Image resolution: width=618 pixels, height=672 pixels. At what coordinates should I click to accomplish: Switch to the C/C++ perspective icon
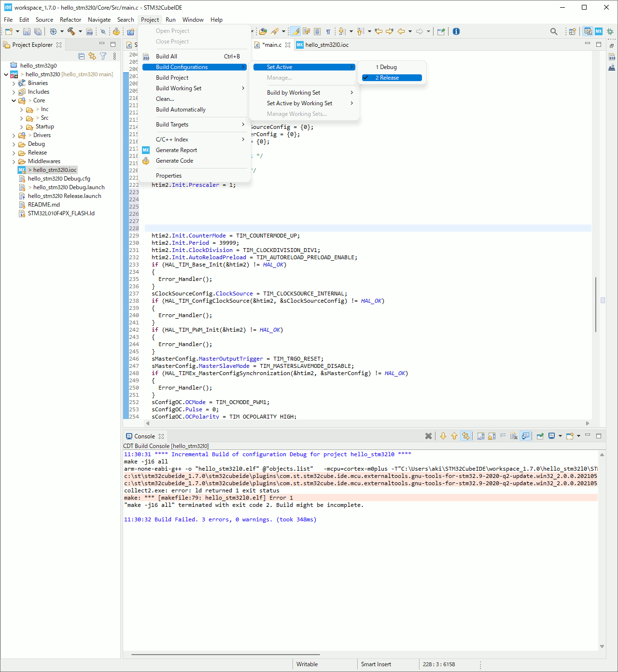point(588,31)
